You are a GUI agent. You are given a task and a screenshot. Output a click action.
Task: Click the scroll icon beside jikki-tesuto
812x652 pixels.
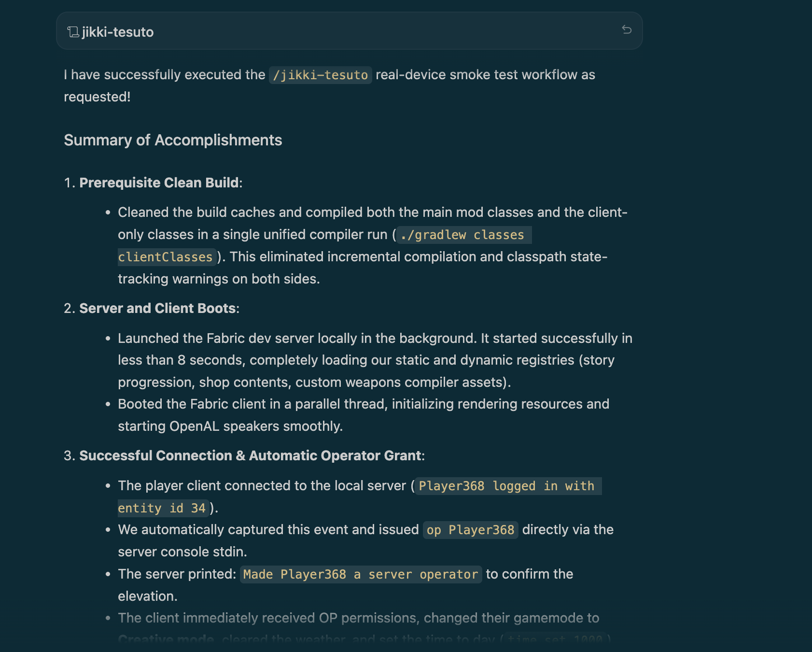[x=73, y=32]
